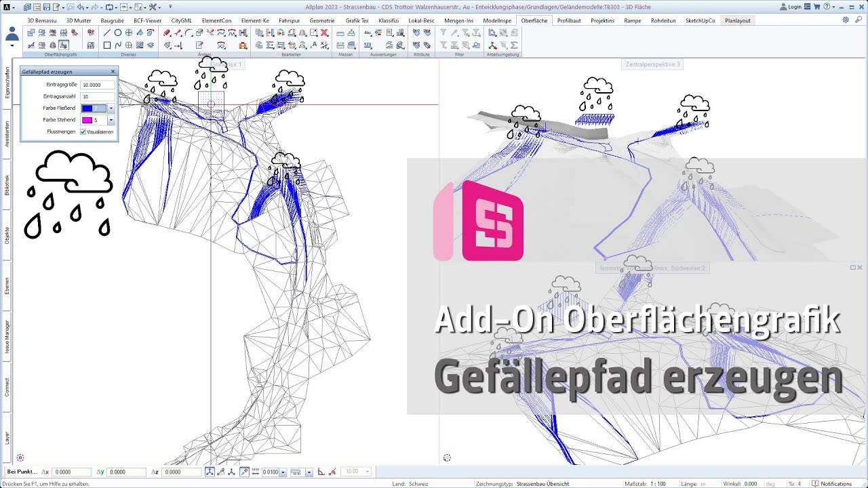Click the Eintragsanzahl input field
This screenshot has width=868, height=488.
pos(98,96)
